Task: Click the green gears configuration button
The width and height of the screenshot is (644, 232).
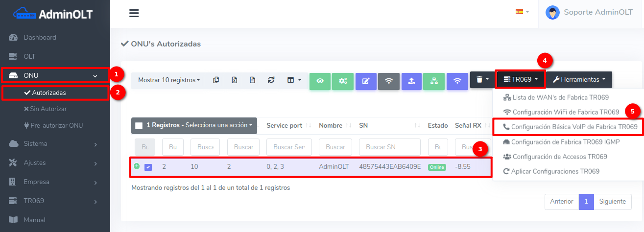Action: [342, 81]
